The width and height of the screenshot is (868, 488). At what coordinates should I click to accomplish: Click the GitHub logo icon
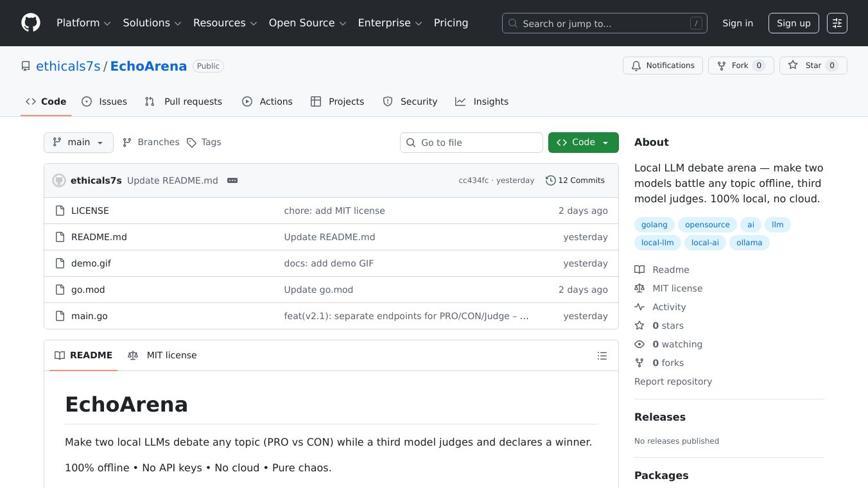tap(31, 23)
